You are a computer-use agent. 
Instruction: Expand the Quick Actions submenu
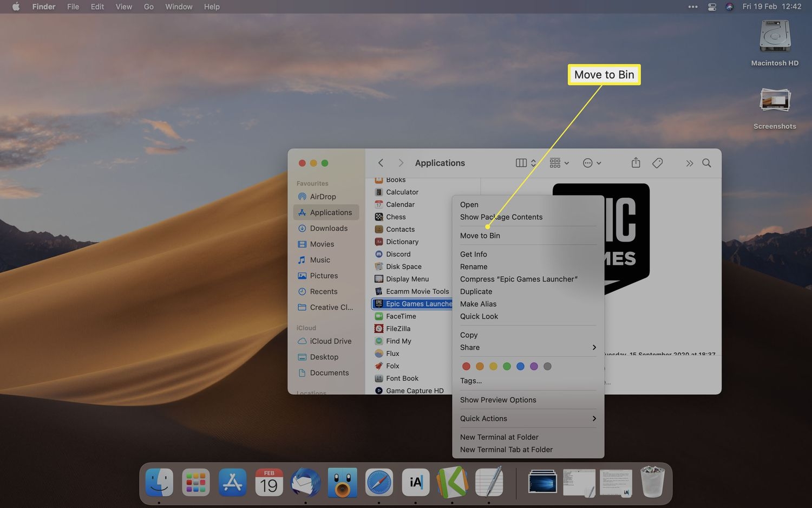(528, 419)
